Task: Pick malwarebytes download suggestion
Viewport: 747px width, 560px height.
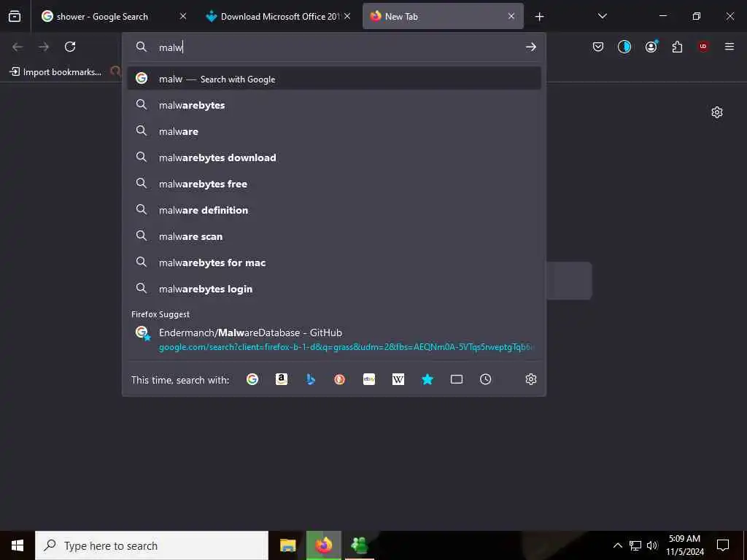Action: click(334, 157)
